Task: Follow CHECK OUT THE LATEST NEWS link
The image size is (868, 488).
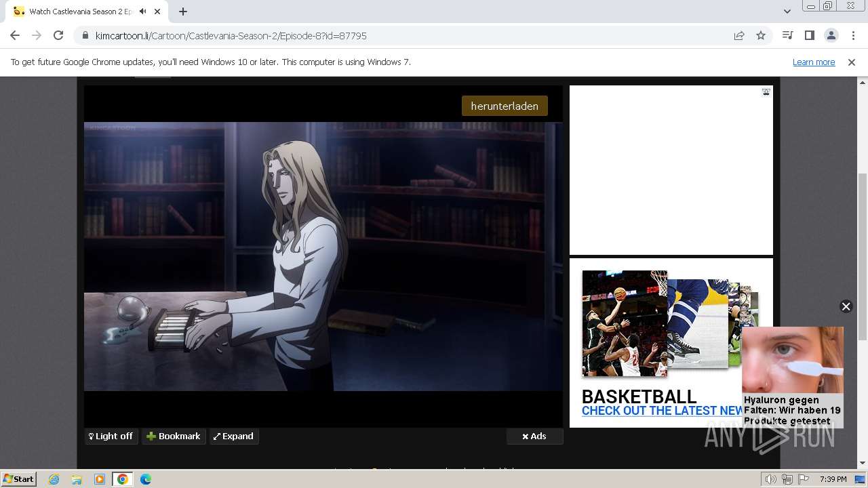Action: [x=662, y=411]
